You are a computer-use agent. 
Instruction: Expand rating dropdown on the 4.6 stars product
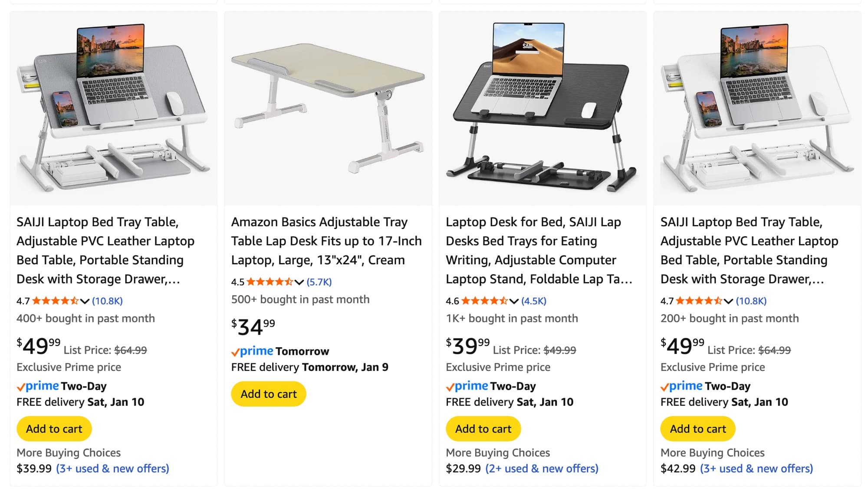point(514,301)
